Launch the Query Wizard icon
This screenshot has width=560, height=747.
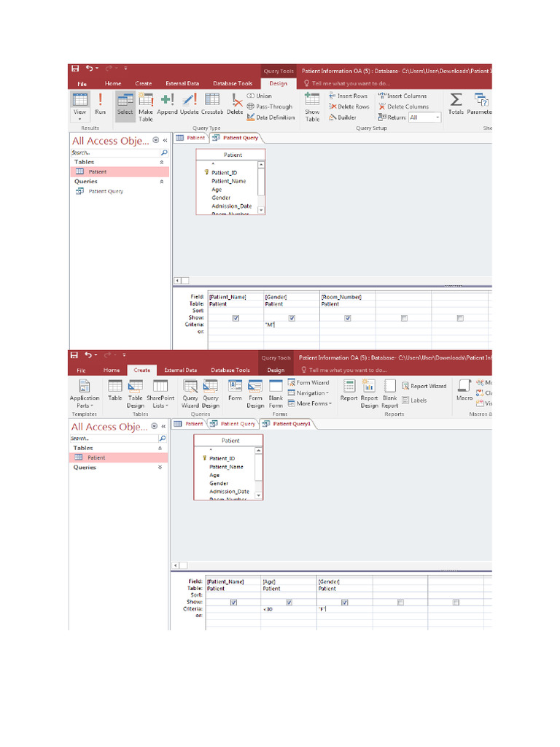tap(190, 393)
